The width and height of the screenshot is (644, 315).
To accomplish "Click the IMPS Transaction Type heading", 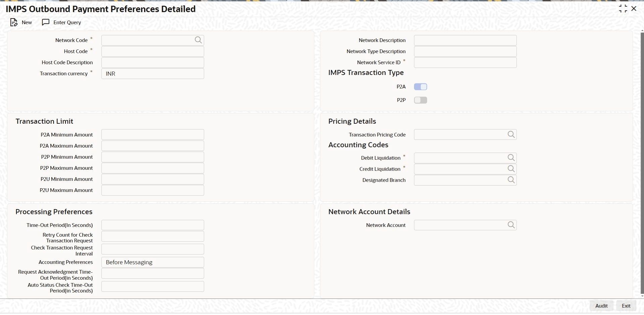I will click(366, 73).
